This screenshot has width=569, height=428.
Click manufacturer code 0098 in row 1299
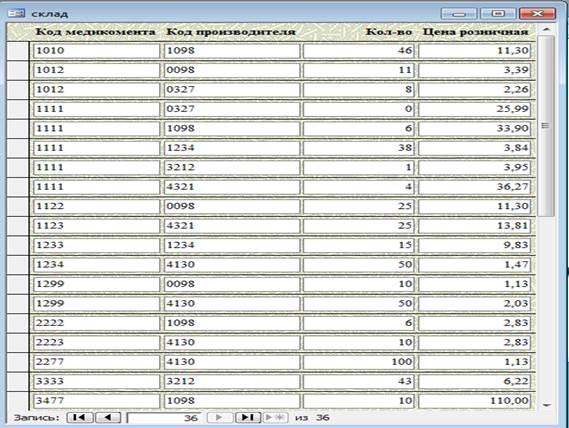232,284
